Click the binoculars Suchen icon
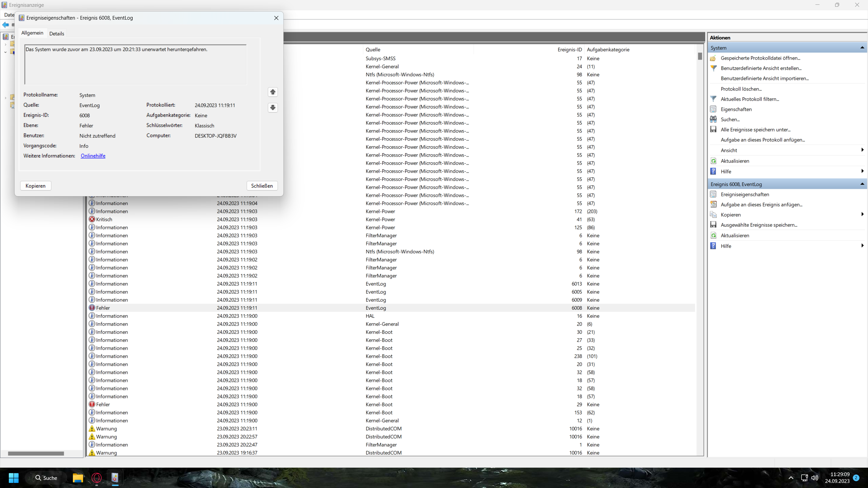The width and height of the screenshot is (868, 488). click(713, 119)
